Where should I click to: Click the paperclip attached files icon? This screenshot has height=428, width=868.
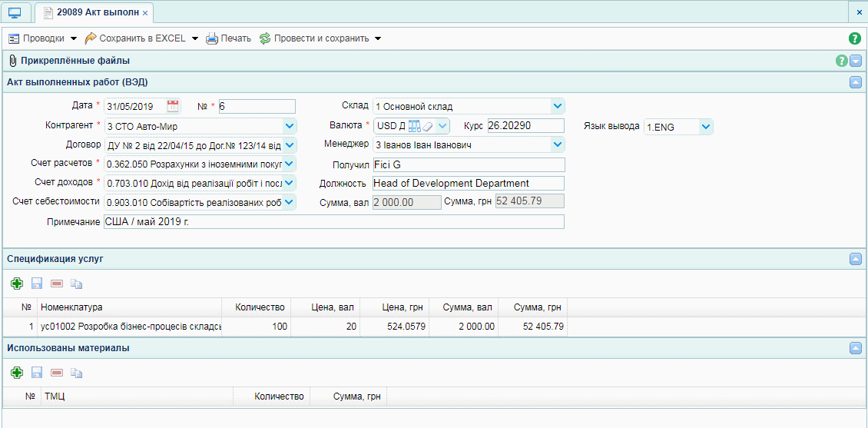click(x=13, y=61)
